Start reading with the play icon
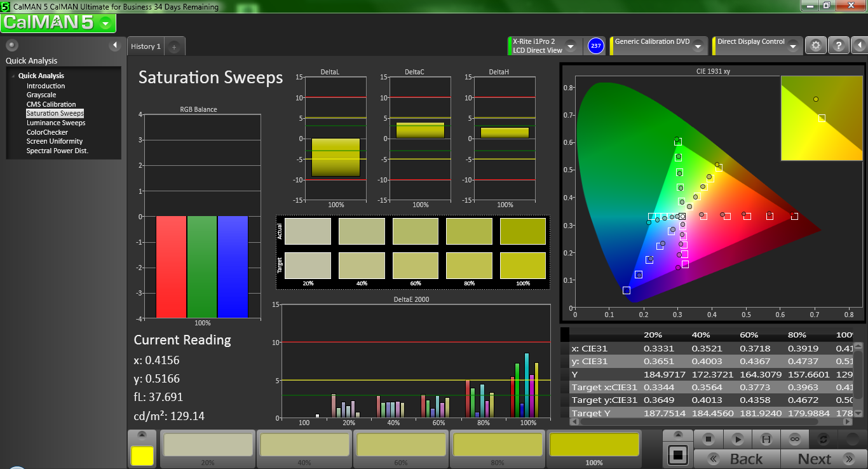Screen dimensions: 868x469 [x=737, y=439]
